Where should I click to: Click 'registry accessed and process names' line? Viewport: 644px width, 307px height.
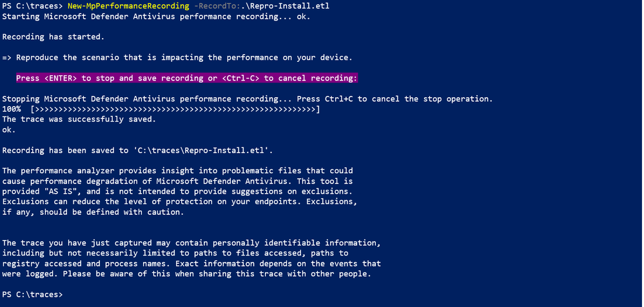(x=191, y=263)
